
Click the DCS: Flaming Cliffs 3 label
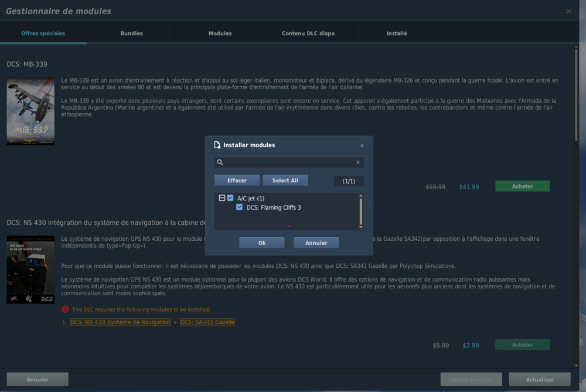click(274, 207)
